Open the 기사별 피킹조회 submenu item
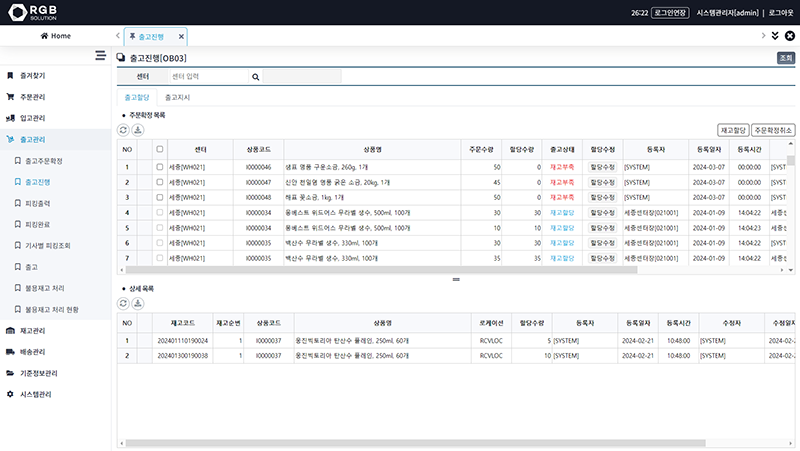 [48, 245]
